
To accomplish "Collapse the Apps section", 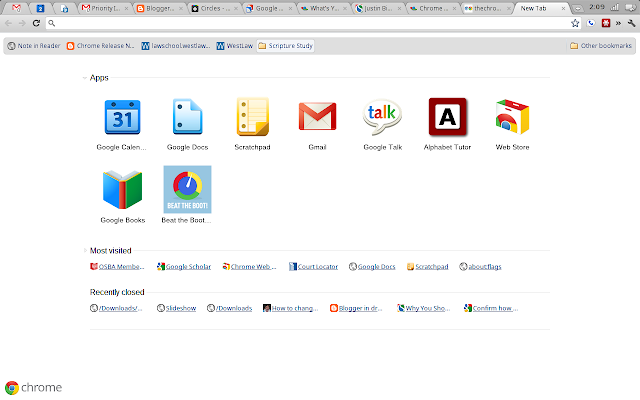I will pyautogui.click(x=84, y=78).
